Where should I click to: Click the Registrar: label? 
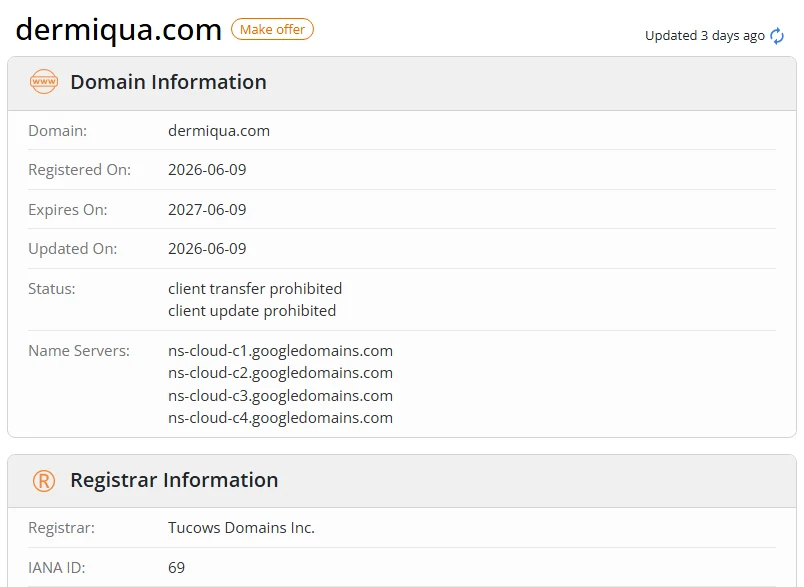tap(61, 528)
